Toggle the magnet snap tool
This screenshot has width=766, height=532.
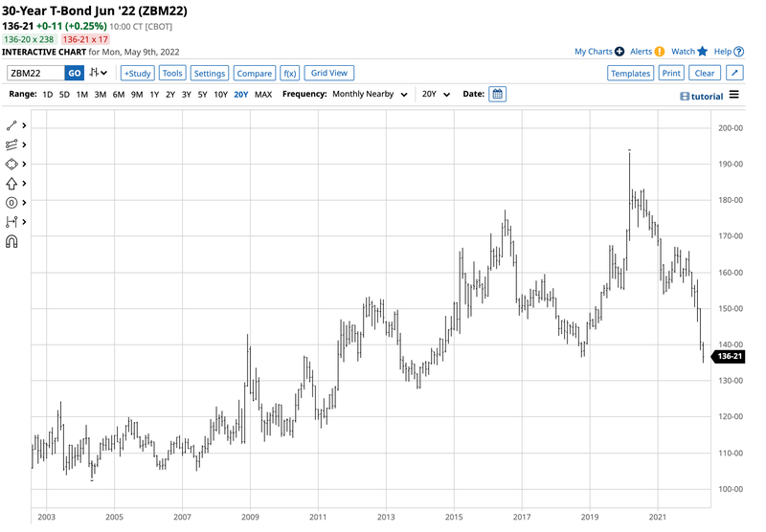point(11,241)
